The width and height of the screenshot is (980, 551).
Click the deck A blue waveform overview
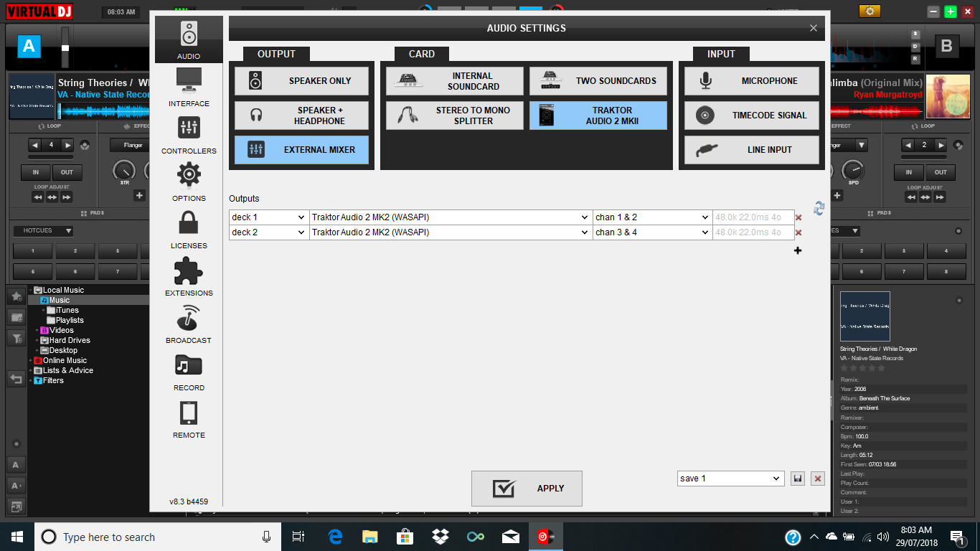105,111
